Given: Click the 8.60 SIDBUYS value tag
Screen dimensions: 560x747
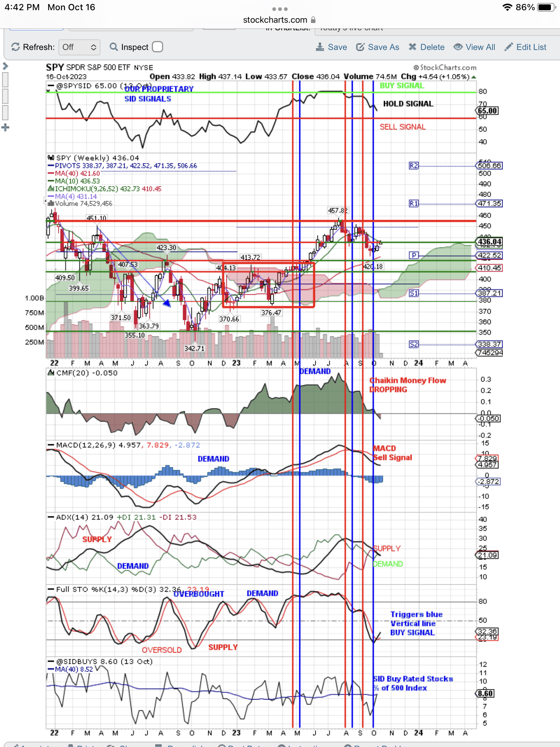Looking at the screenshot, I should pyautogui.click(x=485, y=693).
